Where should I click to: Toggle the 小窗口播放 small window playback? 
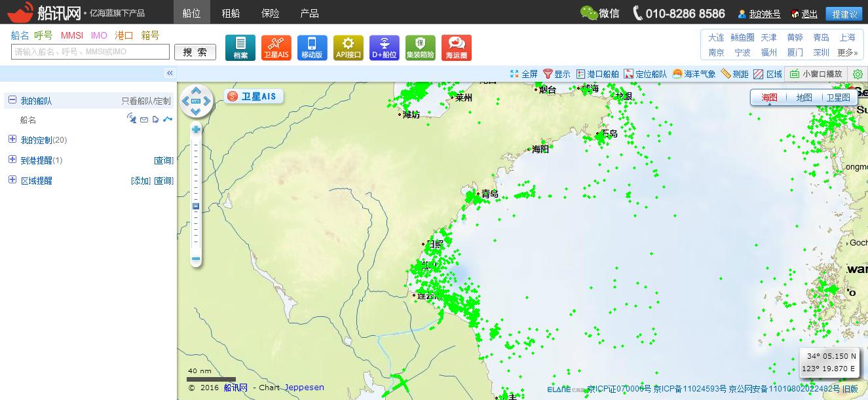click(x=816, y=74)
